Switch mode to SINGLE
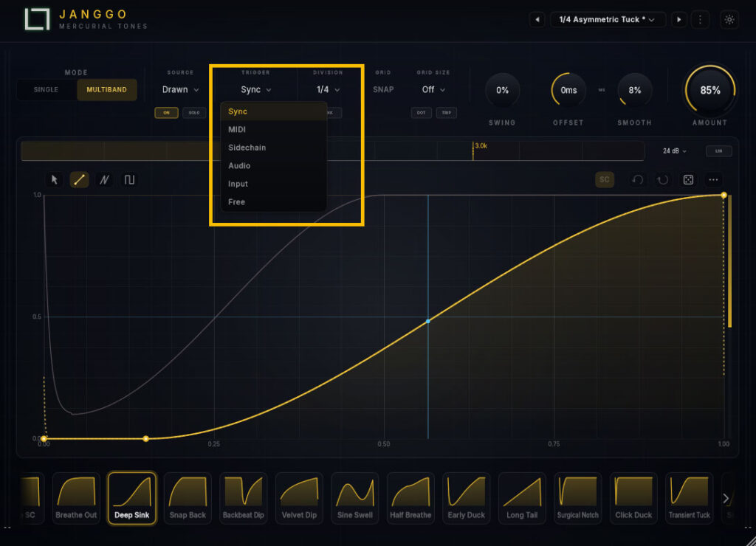This screenshot has width=756, height=546. click(x=47, y=89)
